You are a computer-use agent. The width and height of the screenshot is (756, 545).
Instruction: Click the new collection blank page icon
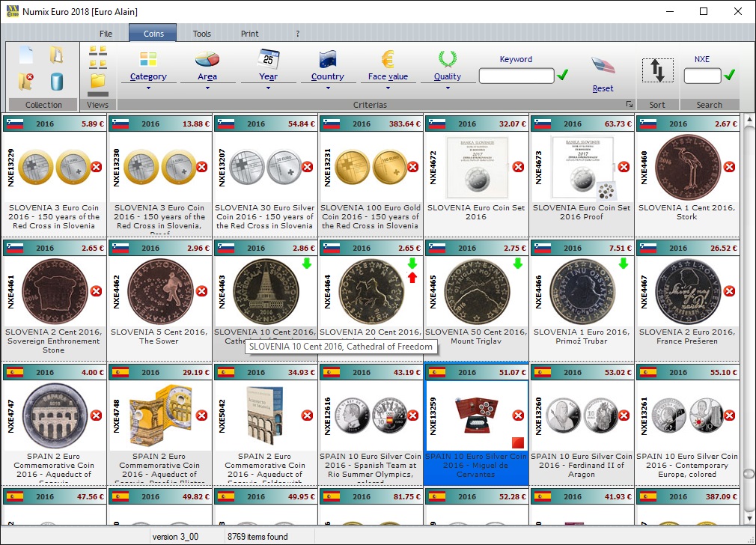coord(26,55)
